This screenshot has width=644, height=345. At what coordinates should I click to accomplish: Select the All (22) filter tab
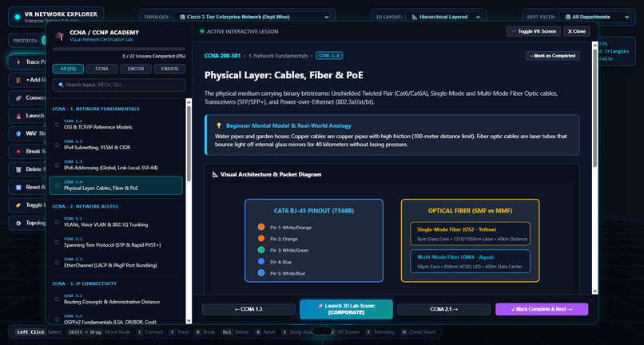pos(68,69)
